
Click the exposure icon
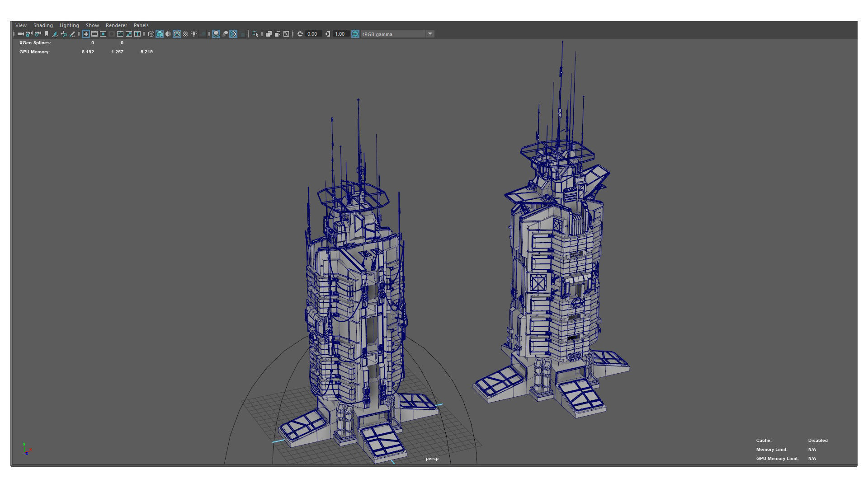(300, 34)
